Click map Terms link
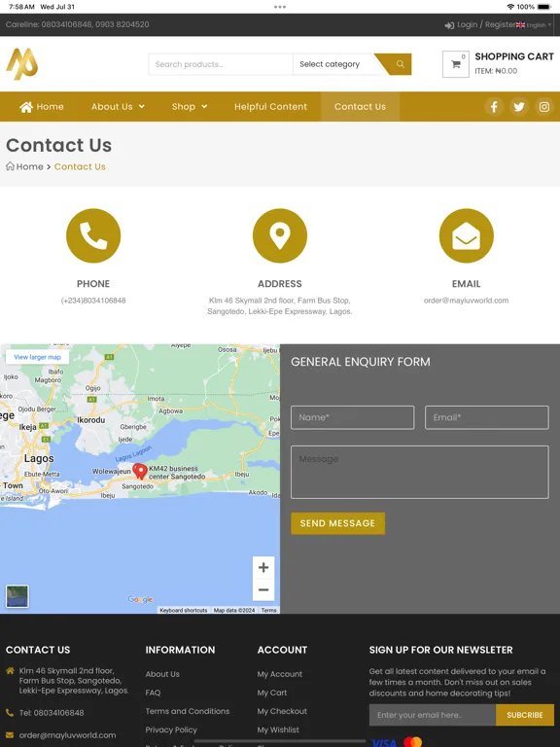This screenshot has width=560, height=747. coord(268,610)
